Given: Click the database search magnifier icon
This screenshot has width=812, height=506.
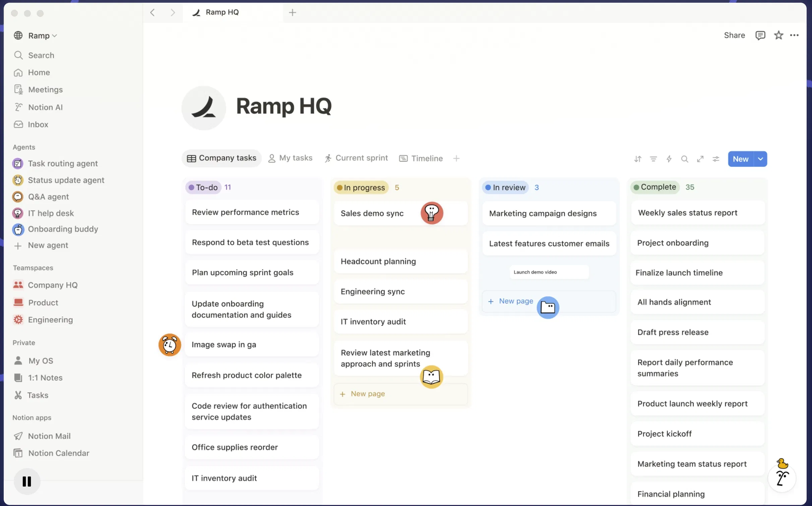Looking at the screenshot, I should tap(685, 159).
